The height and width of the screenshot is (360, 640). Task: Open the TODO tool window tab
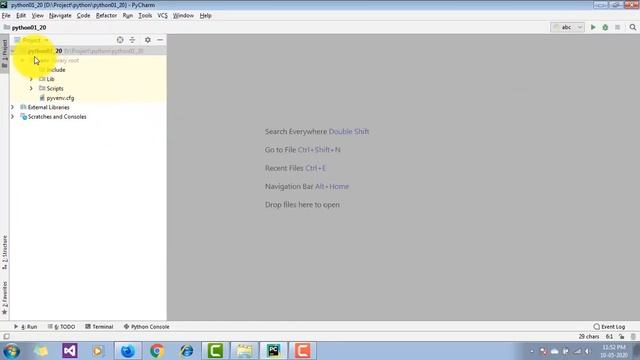[x=62, y=327]
